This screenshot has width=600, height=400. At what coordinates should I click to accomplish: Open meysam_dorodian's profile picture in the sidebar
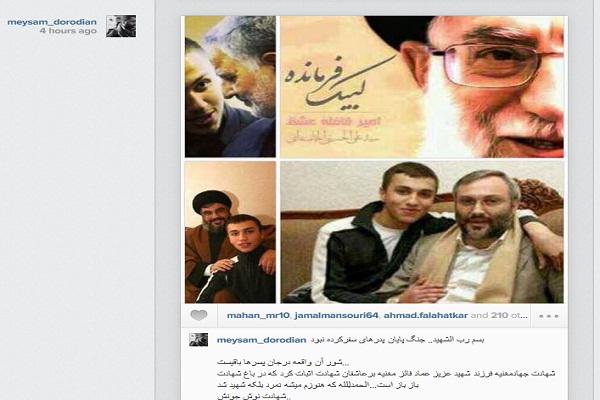pos(121,26)
